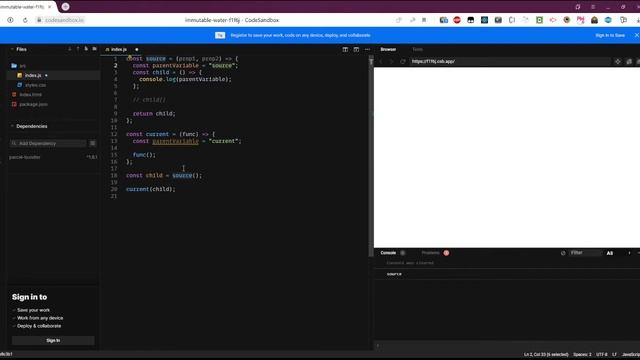Click the preview back navigation arrow

tap(381, 61)
